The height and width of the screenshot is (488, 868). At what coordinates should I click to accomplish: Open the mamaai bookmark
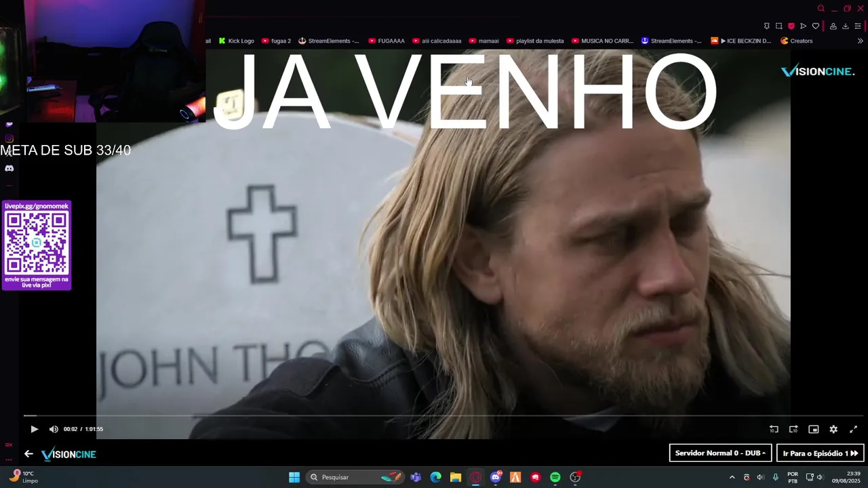(484, 41)
